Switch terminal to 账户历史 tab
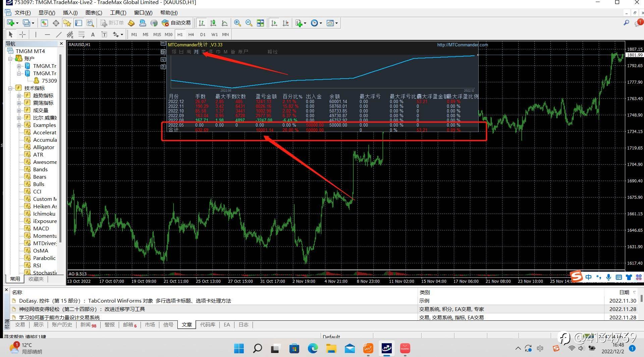The width and height of the screenshot is (644, 357). (x=62, y=325)
